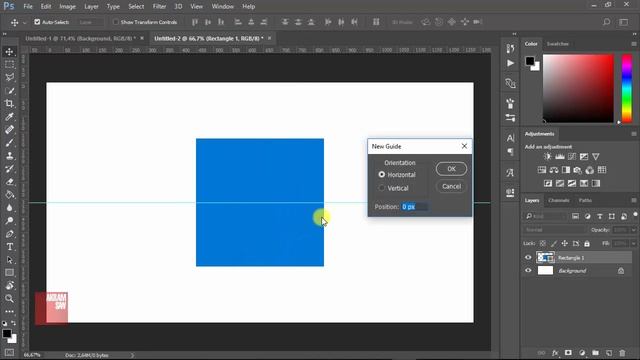Toggle the Auto-Select checkbox
This screenshot has width=640, height=360.
point(37,22)
